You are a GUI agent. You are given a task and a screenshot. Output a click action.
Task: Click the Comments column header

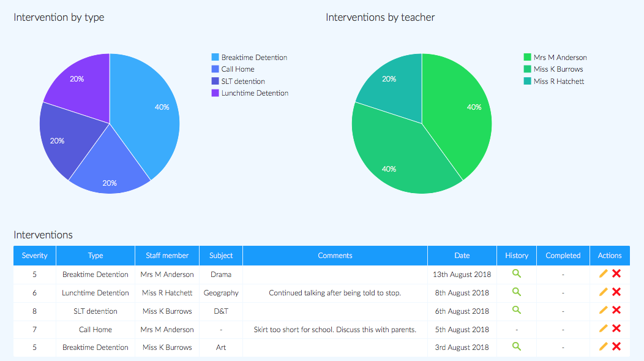point(335,256)
